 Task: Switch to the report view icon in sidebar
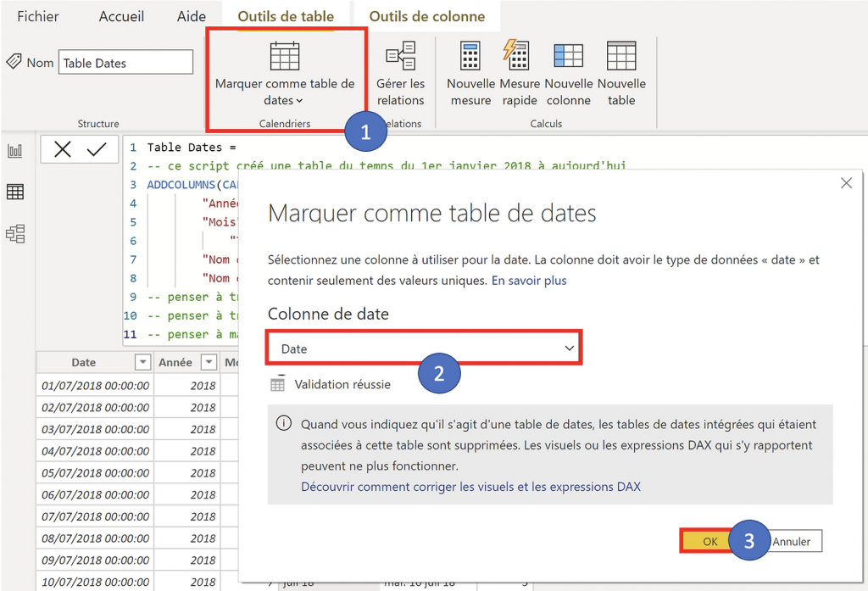15,150
